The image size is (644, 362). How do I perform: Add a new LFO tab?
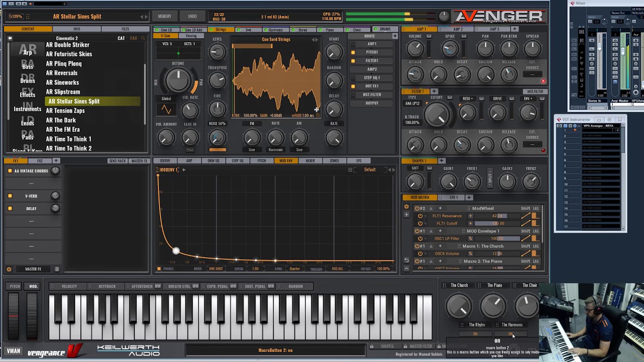pyautogui.click(x=469, y=198)
